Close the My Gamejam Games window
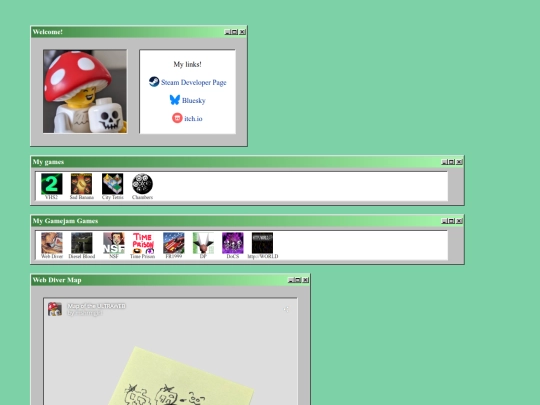Viewport: 540px width, 405px height. pos(459,221)
